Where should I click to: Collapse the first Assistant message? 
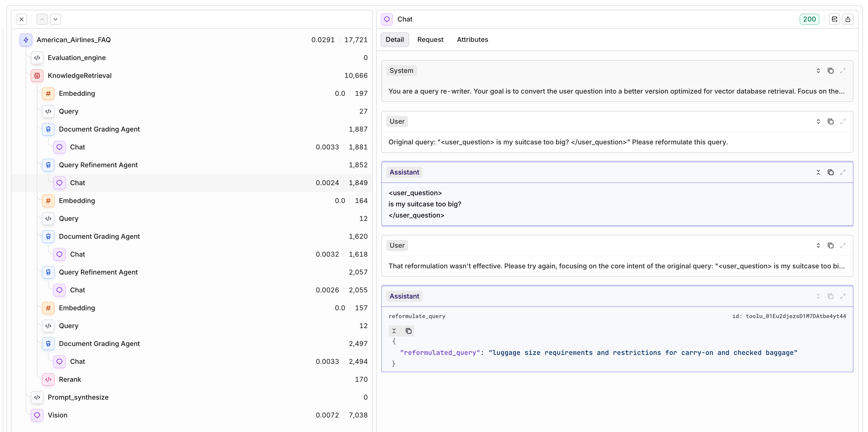pyautogui.click(x=818, y=172)
